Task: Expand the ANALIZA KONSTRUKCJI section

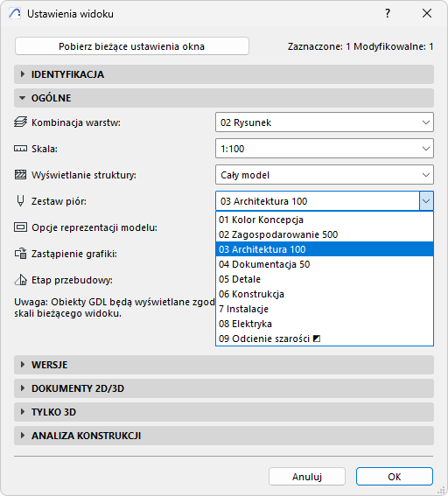Action: click(224, 436)
